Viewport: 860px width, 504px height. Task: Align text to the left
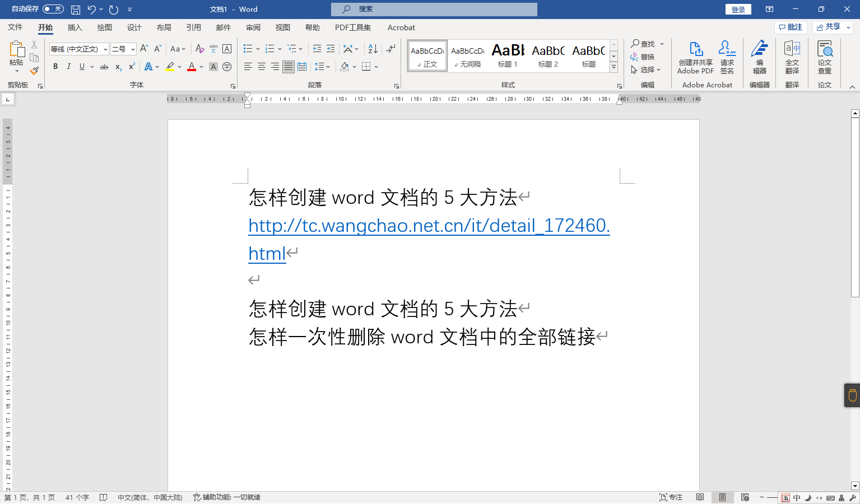248,67
